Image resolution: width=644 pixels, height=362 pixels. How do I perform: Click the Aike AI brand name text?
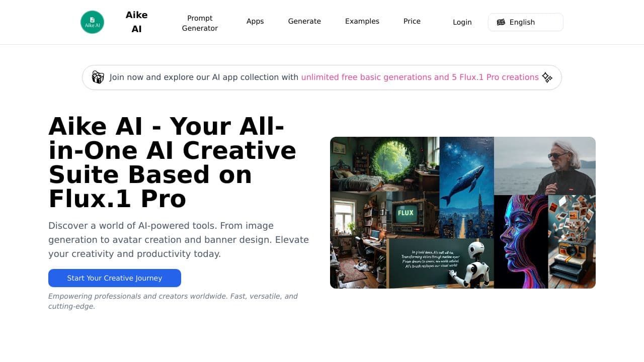click(136, 22)
